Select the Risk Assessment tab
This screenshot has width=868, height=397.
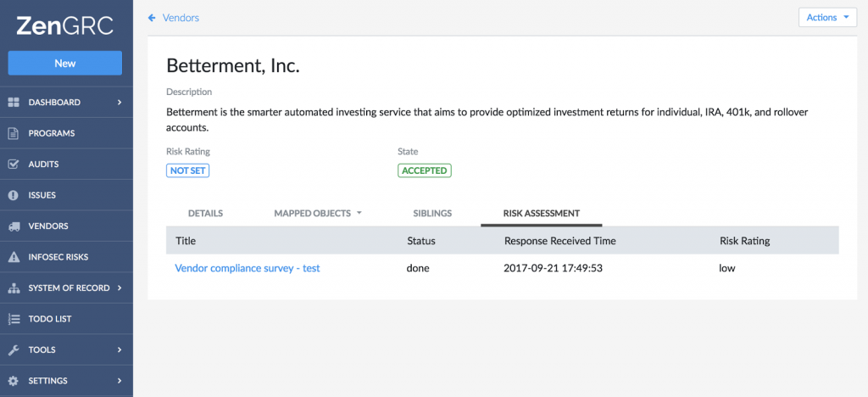541,214
